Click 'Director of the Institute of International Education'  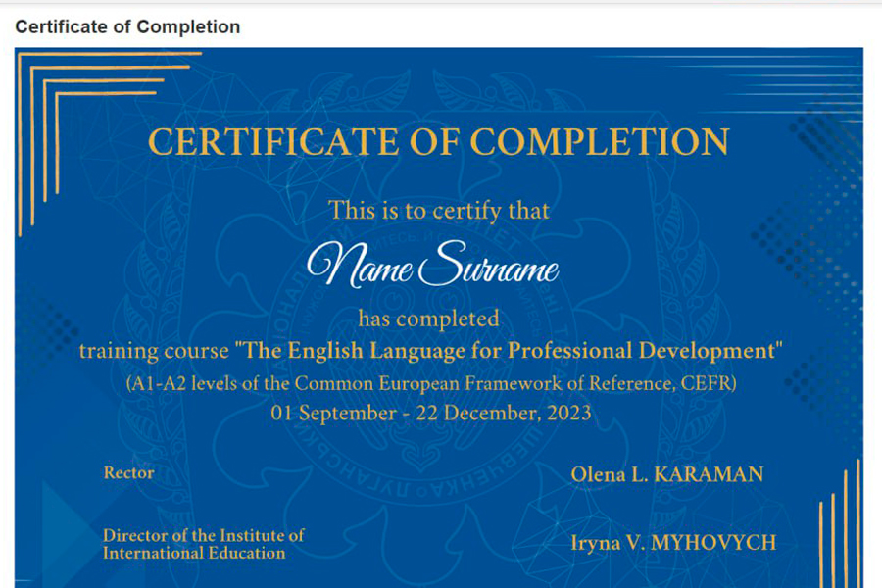[x=203, y=544]
